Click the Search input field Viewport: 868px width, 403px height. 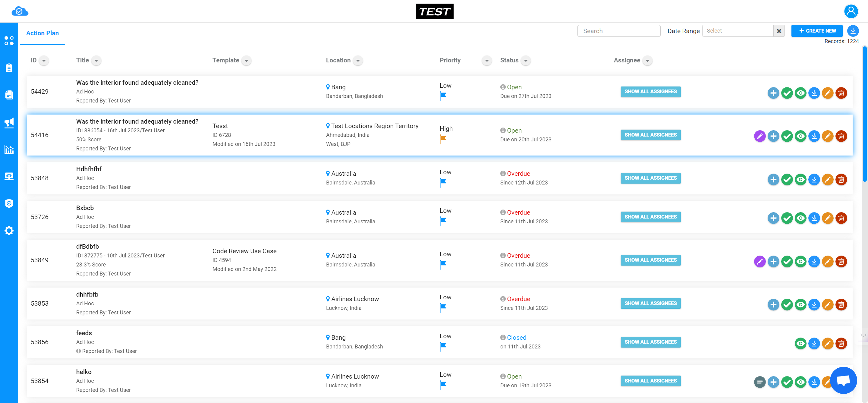coord(619,31)
